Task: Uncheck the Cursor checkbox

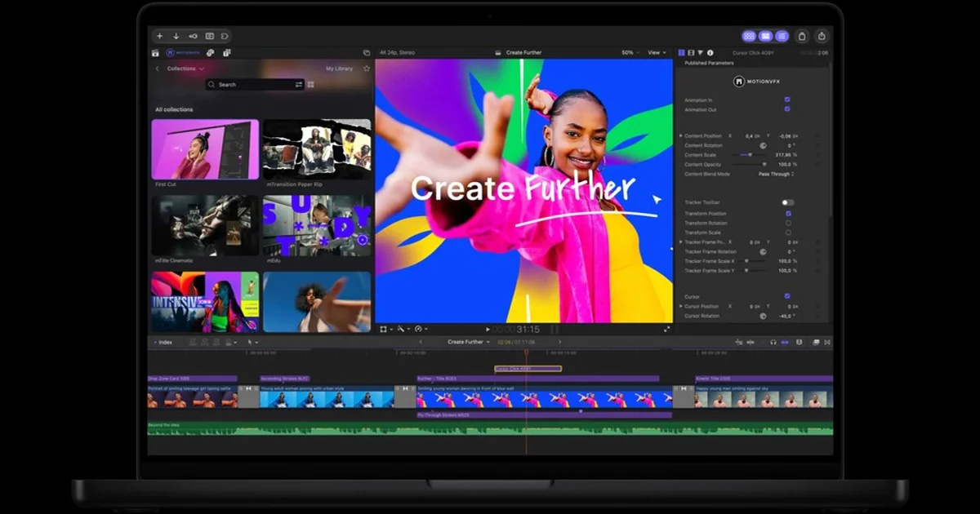Action: [787, 296]
